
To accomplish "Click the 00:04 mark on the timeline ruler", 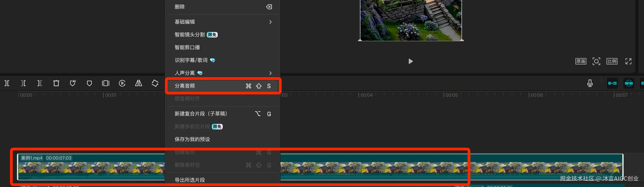I will [366, 95].
